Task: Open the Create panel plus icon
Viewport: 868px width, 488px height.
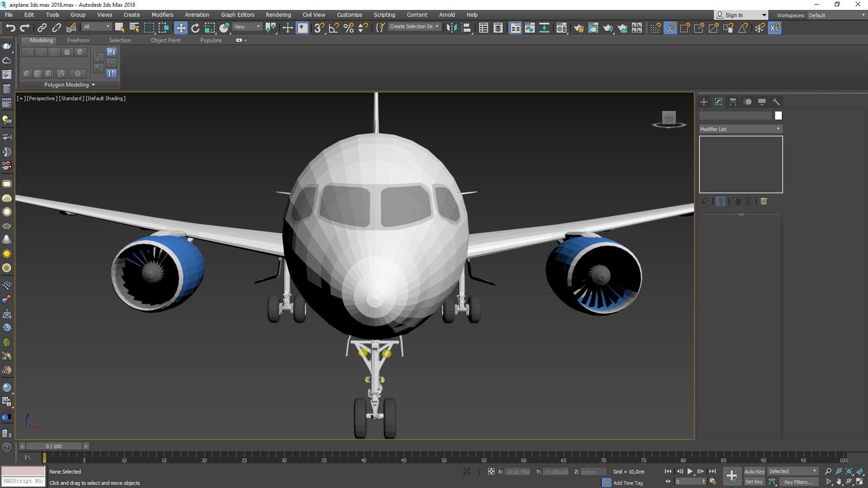Action: click(x=704, y=102)
